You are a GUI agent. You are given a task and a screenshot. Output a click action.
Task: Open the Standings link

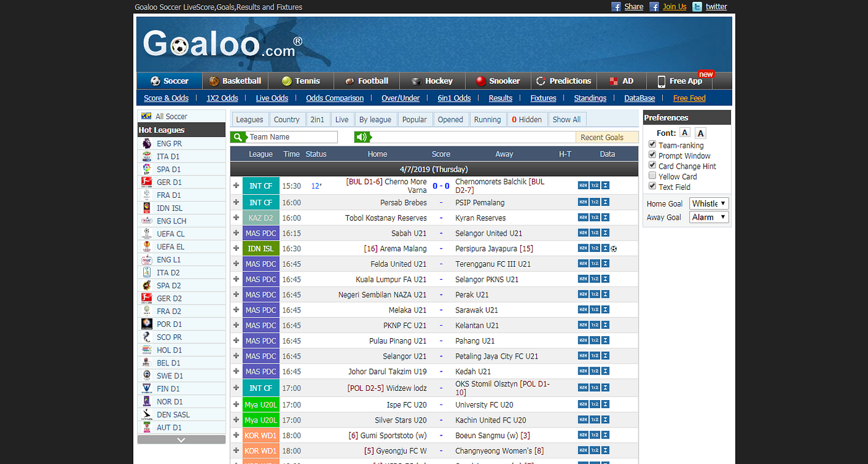coord(590,98)
